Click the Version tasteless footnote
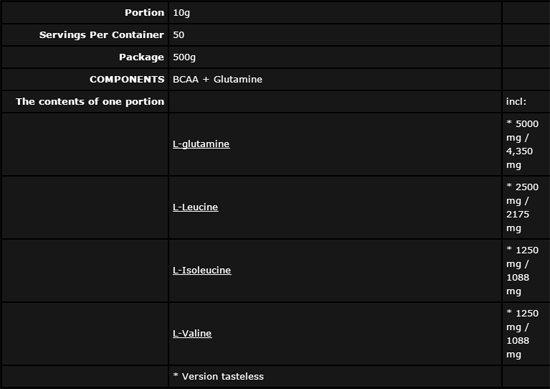This screenshot has height=389, width=550. point(218,376)
